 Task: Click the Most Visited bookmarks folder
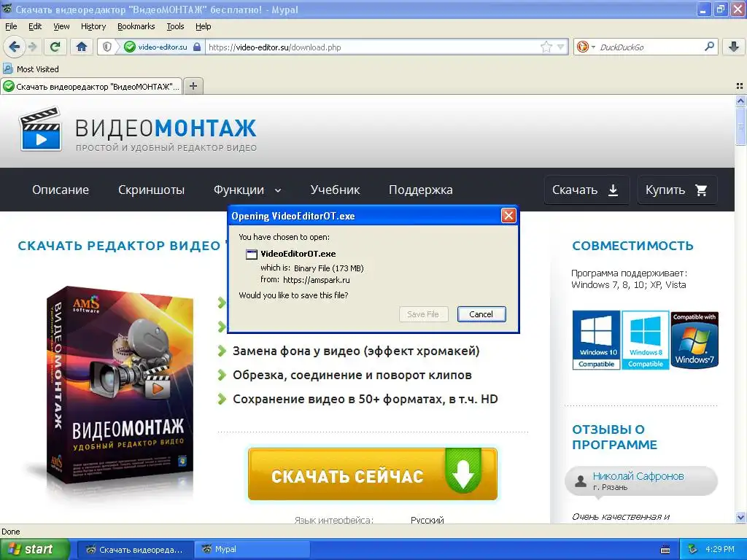pyautogui.click(x=31, y=69)
